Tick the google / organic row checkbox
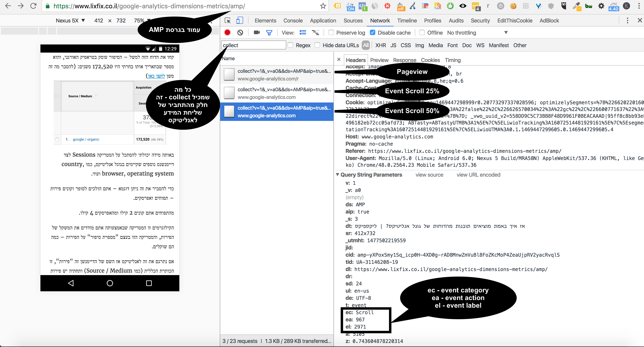 pos(57,140)
